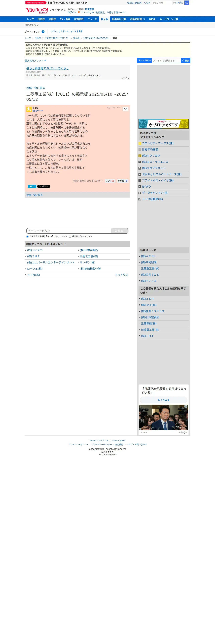Click the ログイン link in header
This screenshot has height=644, width=215.
pos(72,13)
